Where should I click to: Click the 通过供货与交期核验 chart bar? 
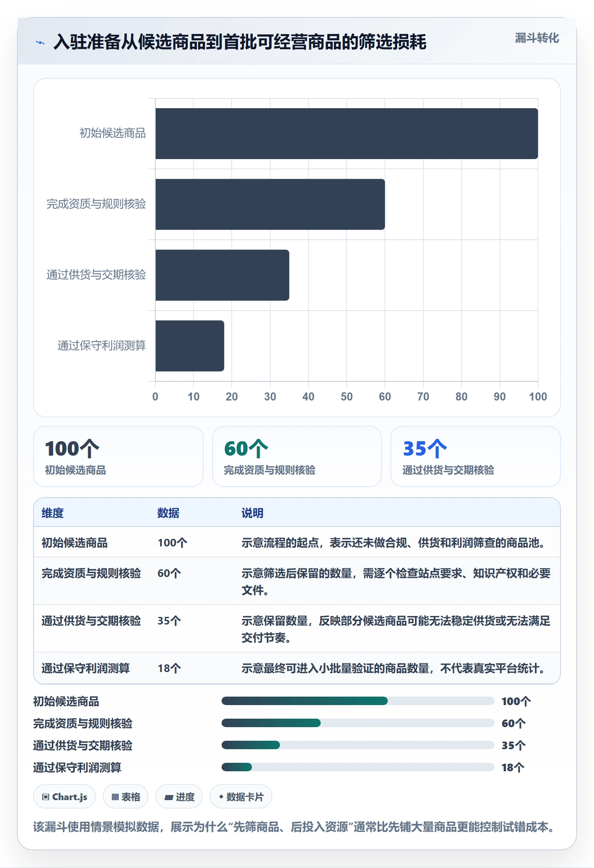(222, 275)
